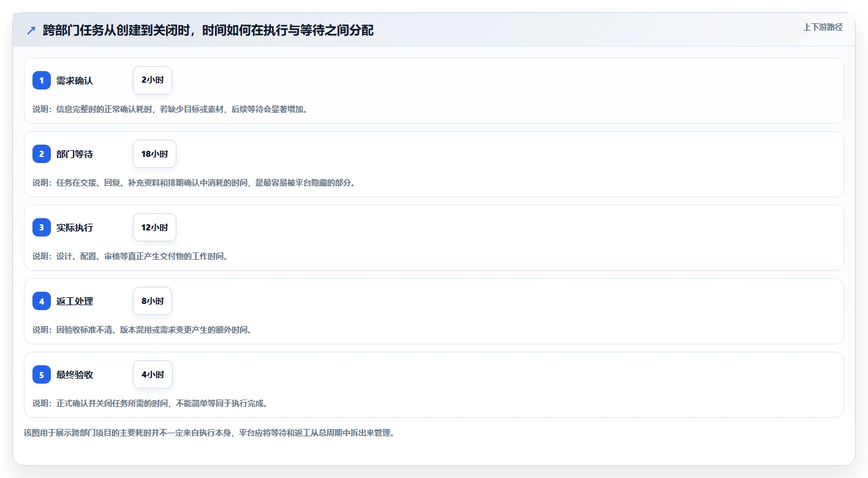Select the 部门等待 step name
The width and height of the screenshot is (868, 478).
(75, 154)
